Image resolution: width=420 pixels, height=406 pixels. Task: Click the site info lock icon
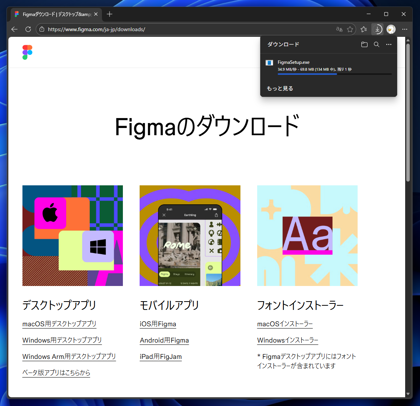tap(42, 29)
